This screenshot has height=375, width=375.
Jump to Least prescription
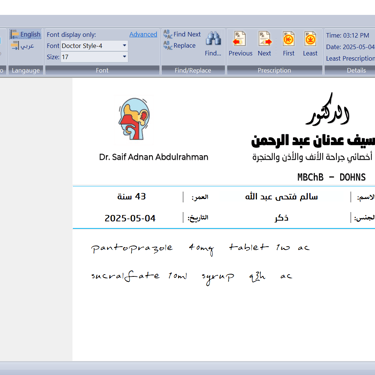[x=310, y=44]
